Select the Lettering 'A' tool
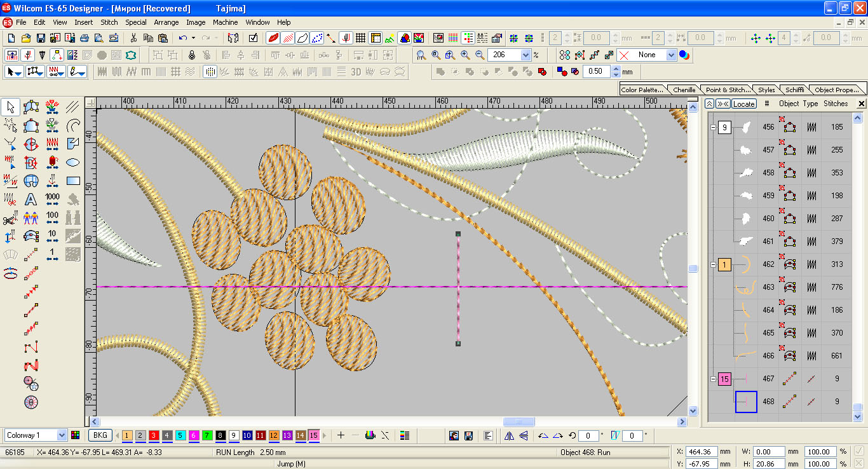Viewport: 868px width, 469px height. 31,199
